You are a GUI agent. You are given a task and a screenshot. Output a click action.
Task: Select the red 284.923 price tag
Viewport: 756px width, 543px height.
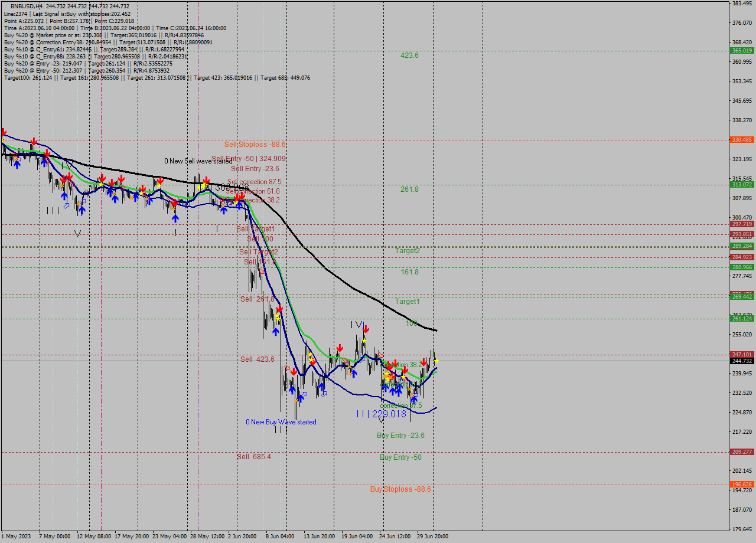pyautogui.click(x=742, y=257)
